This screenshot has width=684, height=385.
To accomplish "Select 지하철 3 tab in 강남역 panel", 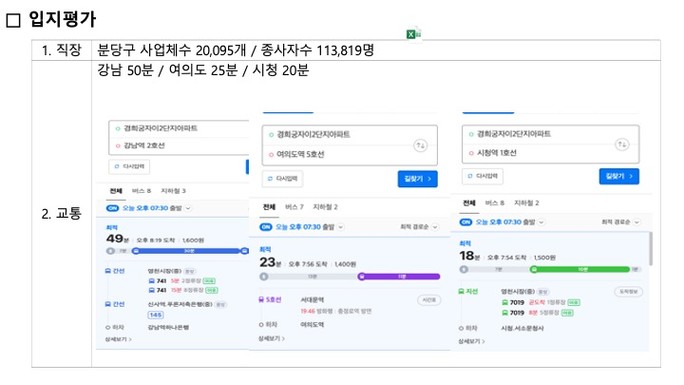I will [173, 191].
